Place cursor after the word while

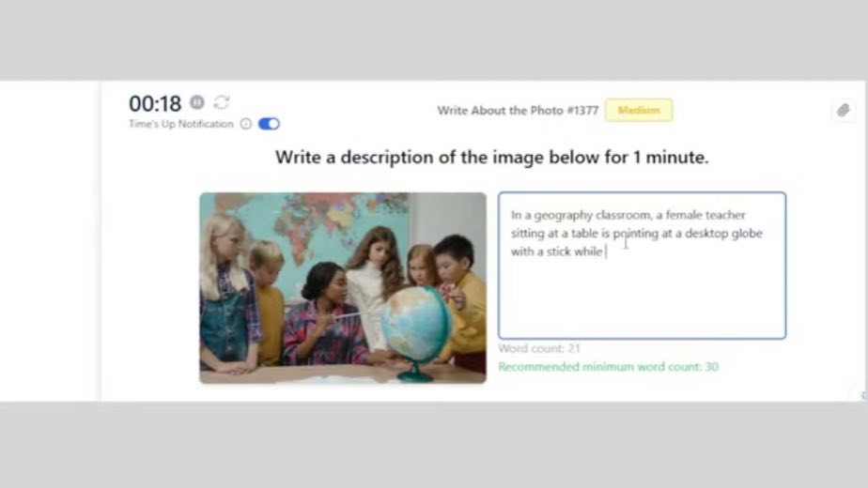(x=603, y=252)
